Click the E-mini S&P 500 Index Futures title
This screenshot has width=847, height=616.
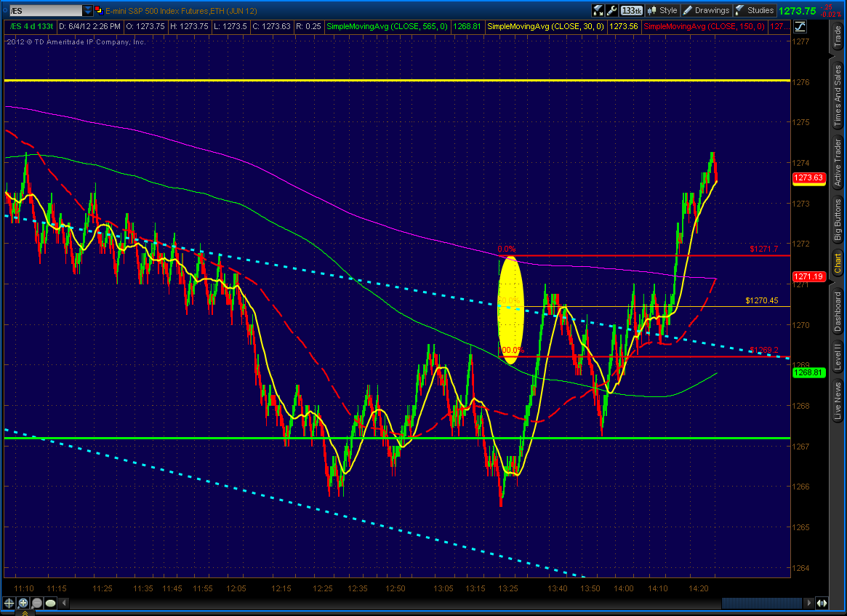pos(181,11)
